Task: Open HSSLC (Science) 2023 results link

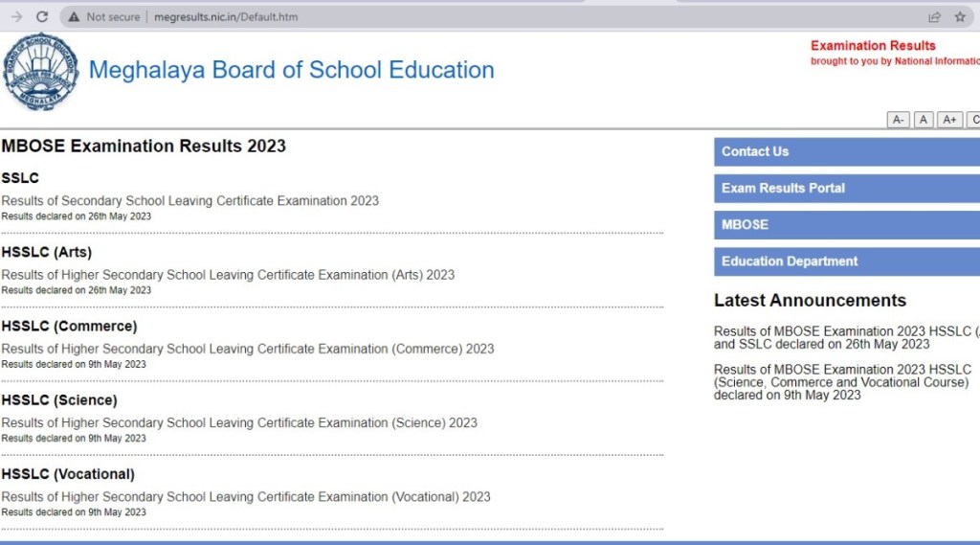Action: [x=239, y=422]
